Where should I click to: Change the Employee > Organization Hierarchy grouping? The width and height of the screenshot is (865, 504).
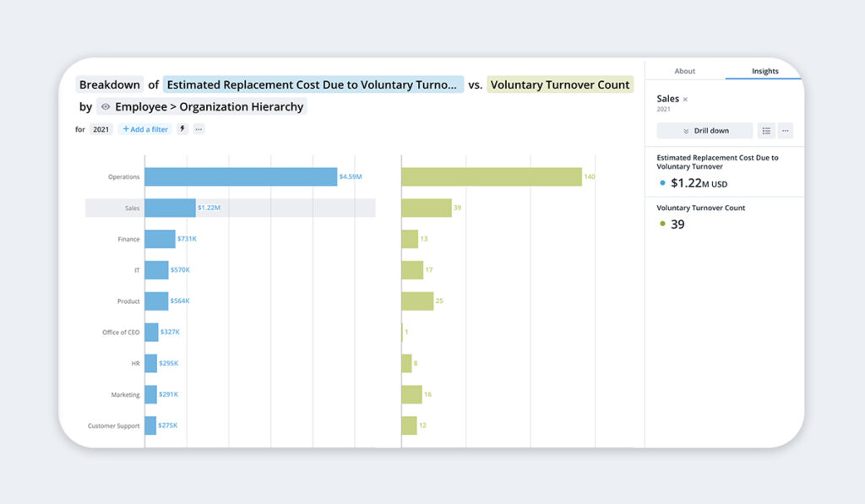coord(201,106)
